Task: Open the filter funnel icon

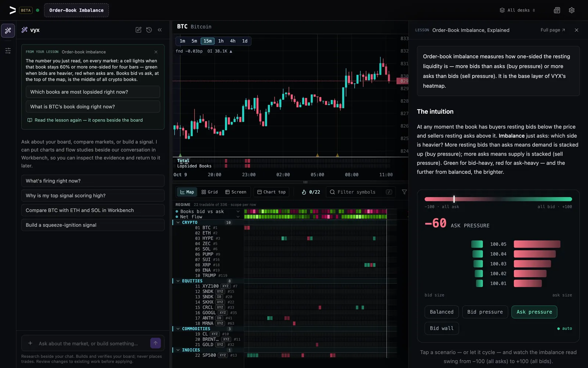Action: 404,192
